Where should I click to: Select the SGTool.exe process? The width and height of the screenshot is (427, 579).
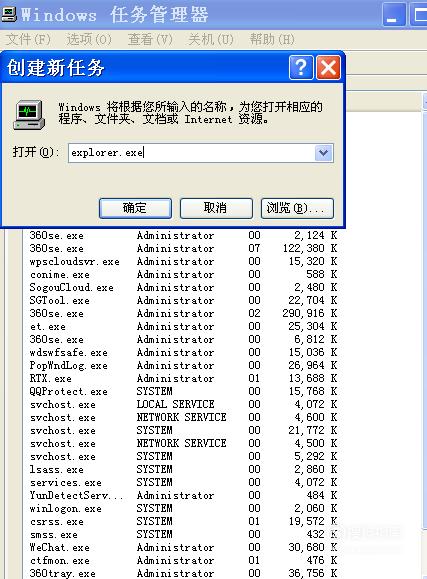click(x=183, y=301)
